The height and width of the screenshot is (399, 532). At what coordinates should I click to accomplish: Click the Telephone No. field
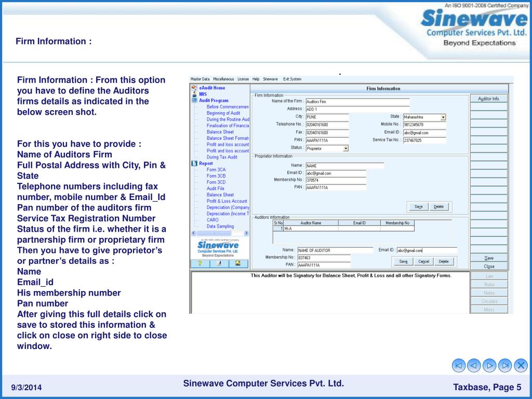coord(327,125)
